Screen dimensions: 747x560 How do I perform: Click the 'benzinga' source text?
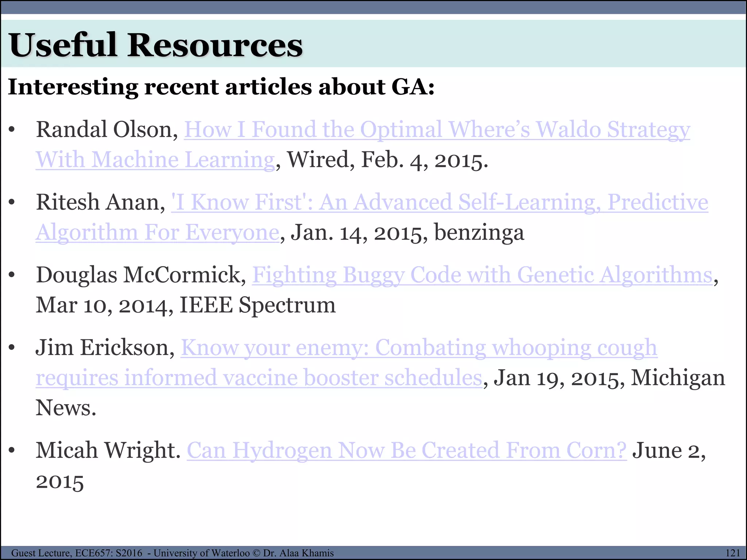coord(479,233)
